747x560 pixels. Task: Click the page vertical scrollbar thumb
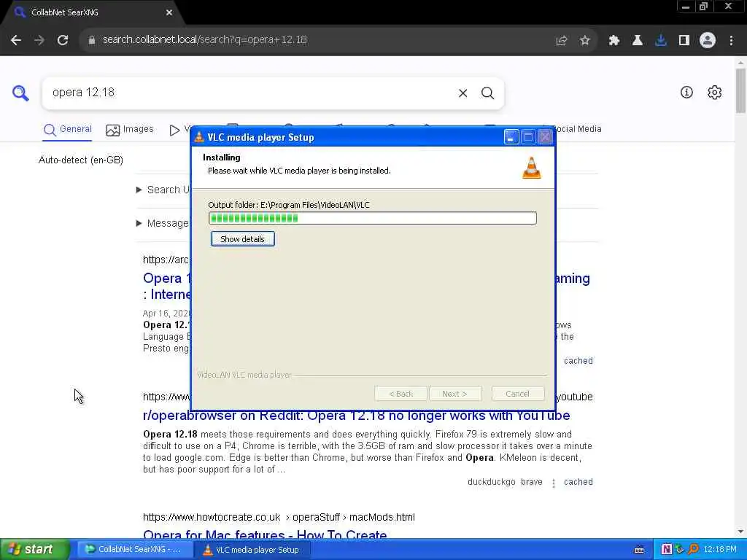click(740, 91)
